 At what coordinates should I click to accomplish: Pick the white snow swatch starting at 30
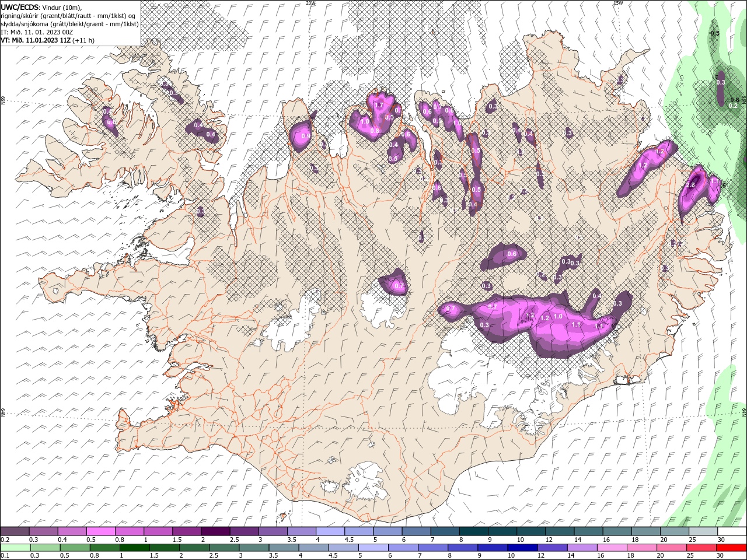[x=732, y=531]
